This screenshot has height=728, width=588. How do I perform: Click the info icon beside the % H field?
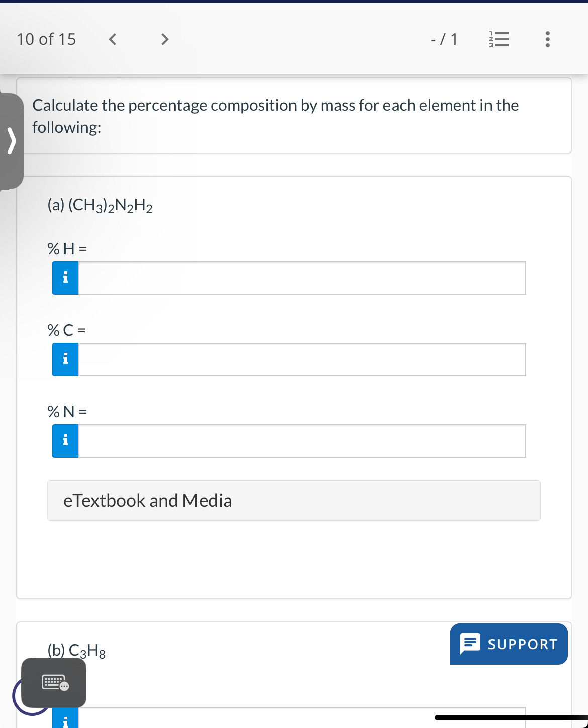(65, 278)
